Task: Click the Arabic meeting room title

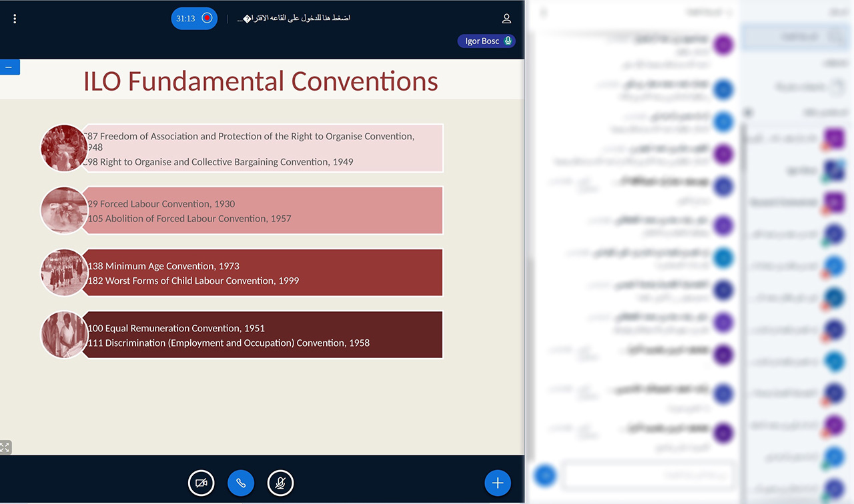Action: tap(294, 18)
